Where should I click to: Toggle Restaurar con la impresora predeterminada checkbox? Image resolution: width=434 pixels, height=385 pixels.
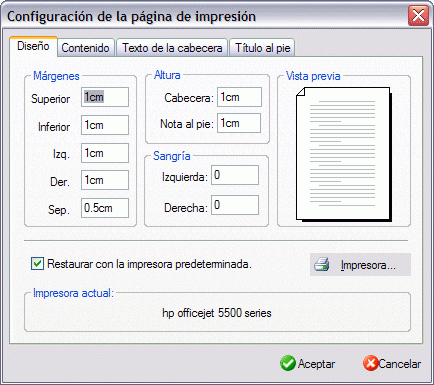click(x=37, y=264)
